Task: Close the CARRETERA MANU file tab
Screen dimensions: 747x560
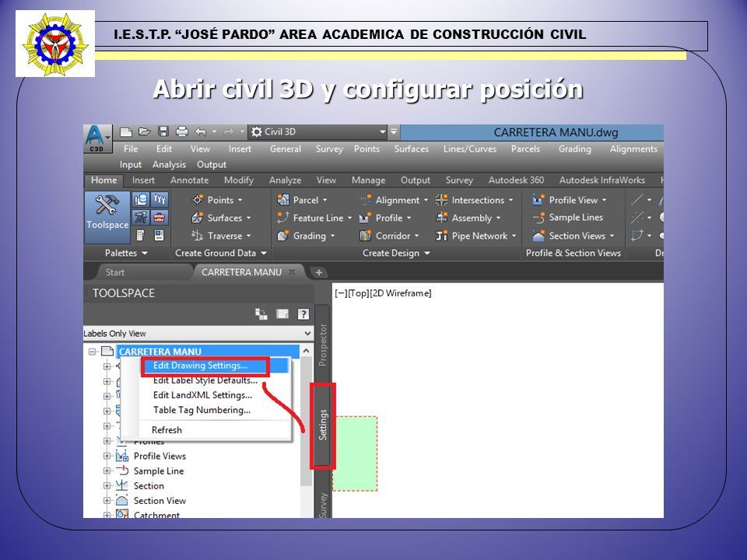Action: click(x=293, y=272)
